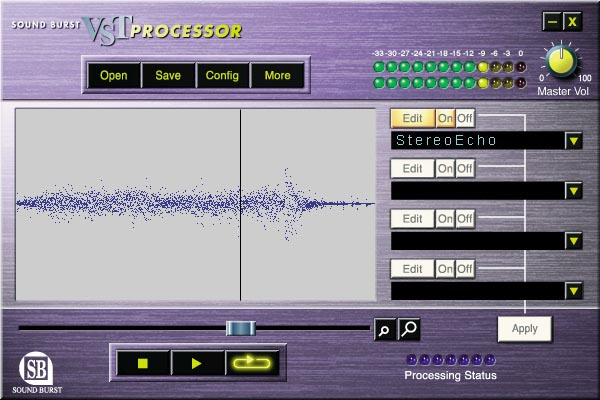Turn On the StereoEcho effect slot
This screenshot has width=600, height=400.
pos(445,118)
